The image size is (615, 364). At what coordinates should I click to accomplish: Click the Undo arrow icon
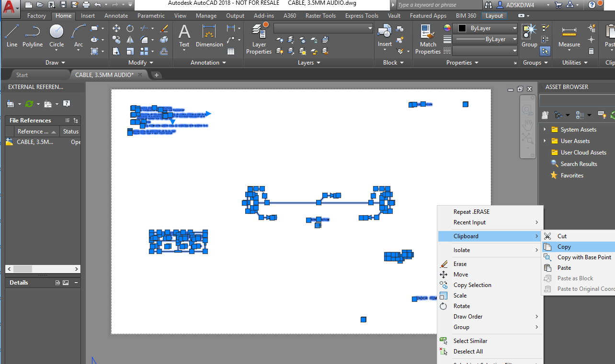point(98,5)
